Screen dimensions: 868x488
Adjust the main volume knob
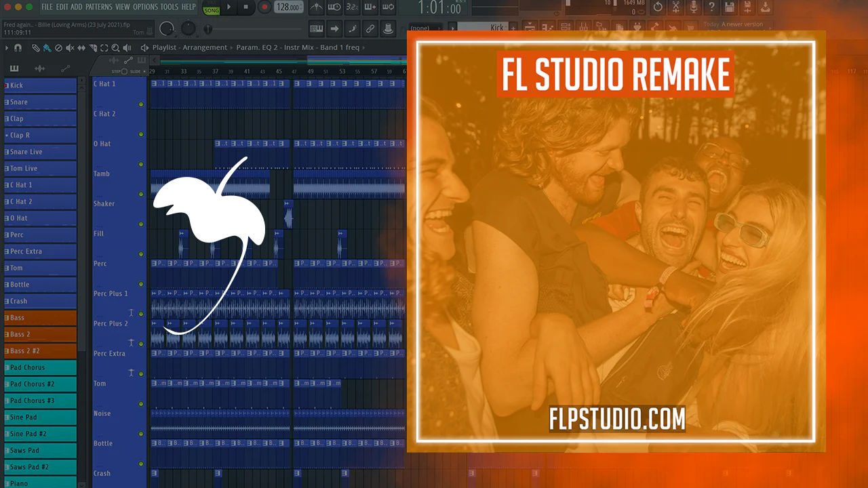click(x=166, y=29)
